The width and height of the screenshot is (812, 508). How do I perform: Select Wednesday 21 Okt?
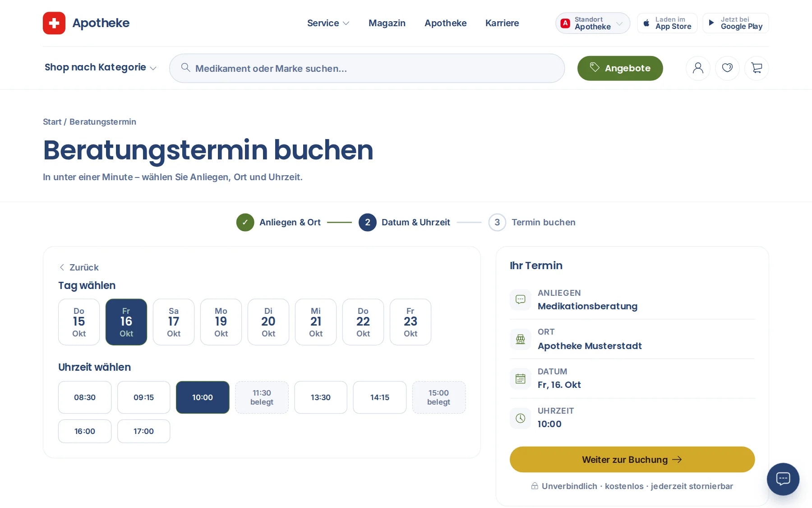click(316, 322)
